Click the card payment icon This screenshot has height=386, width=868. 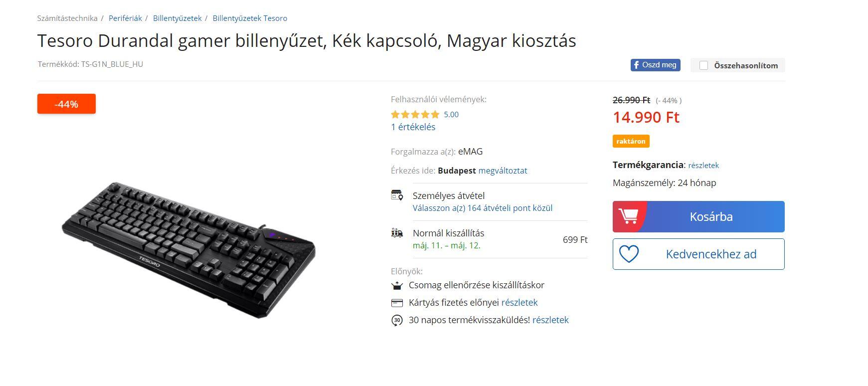(x=397, y=303)
